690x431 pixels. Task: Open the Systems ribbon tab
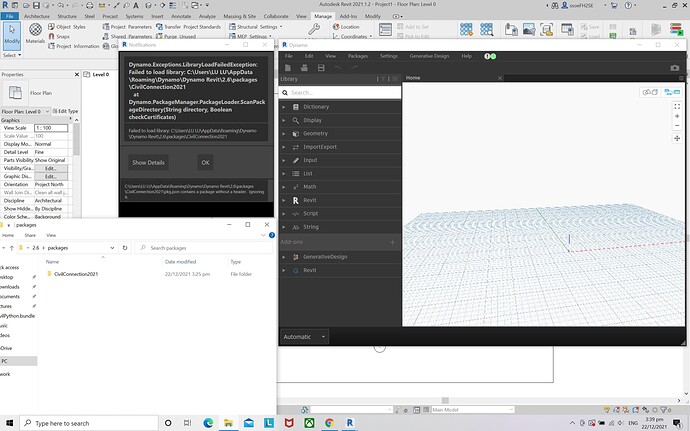134,16
